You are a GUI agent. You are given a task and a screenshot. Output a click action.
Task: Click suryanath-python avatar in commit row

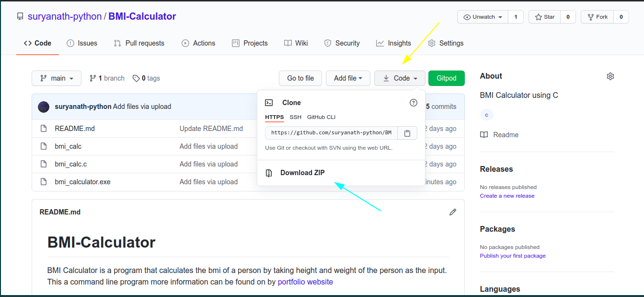click(44, 107)
